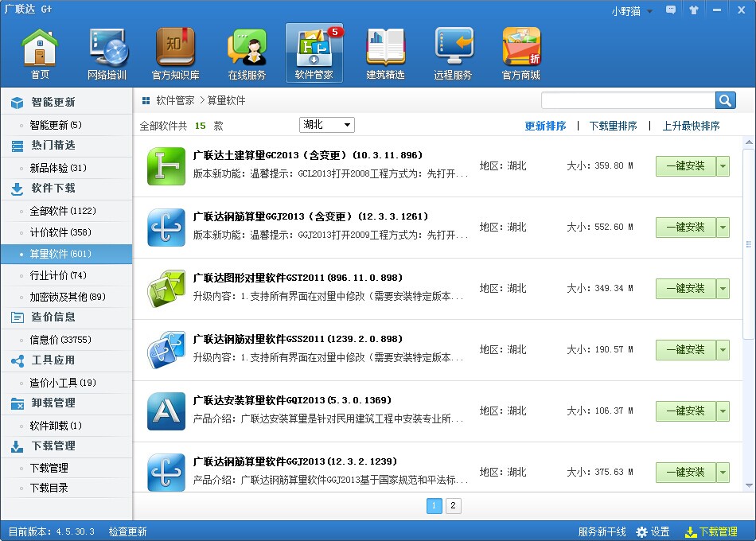This screenshot has width=756, height=541.
Task: Click the 下载管理 download arrow icon in status bar
Action: click(x=691, y=531)
